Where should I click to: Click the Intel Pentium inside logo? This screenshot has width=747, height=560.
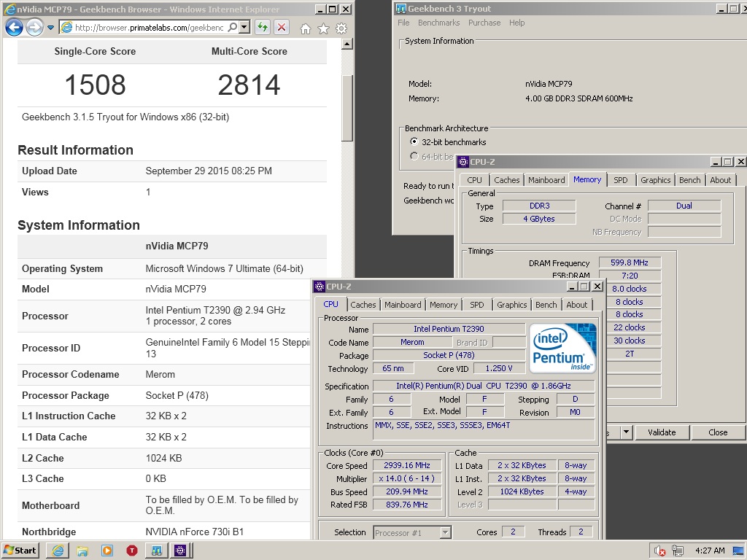coord(562,348)
